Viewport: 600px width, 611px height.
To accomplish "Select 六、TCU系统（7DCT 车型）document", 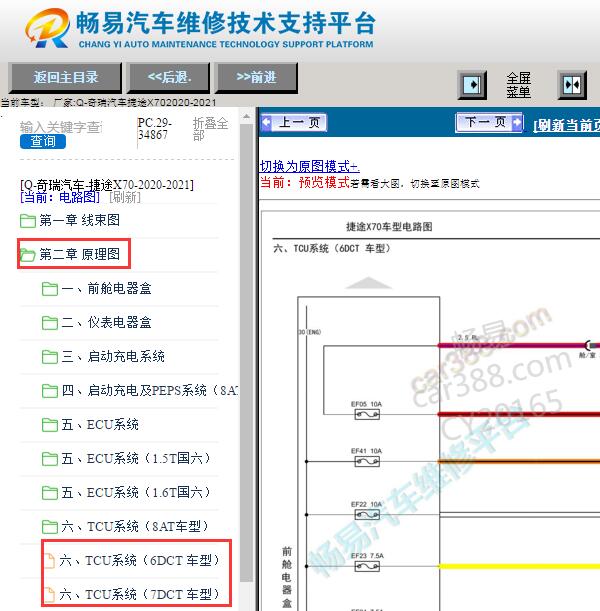I will point(139,594).
